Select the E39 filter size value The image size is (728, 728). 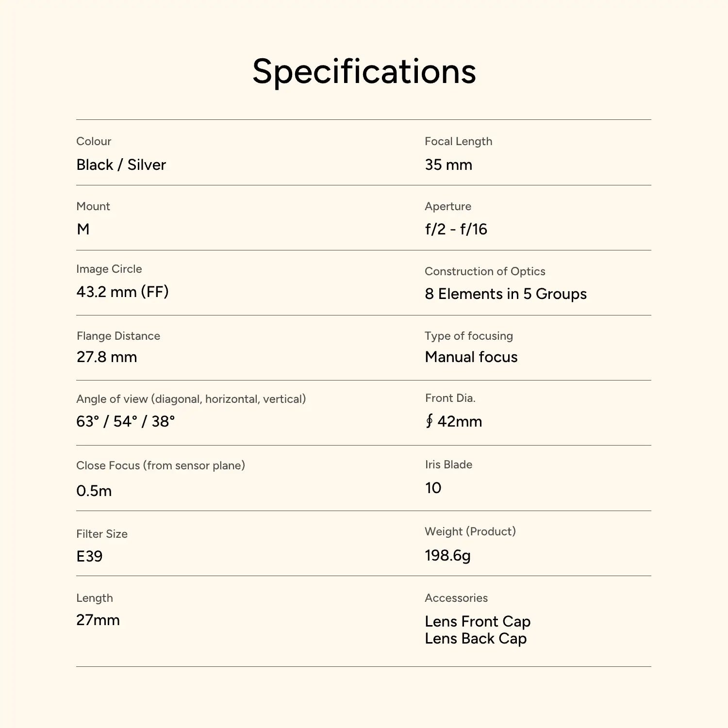coord(89,556)
